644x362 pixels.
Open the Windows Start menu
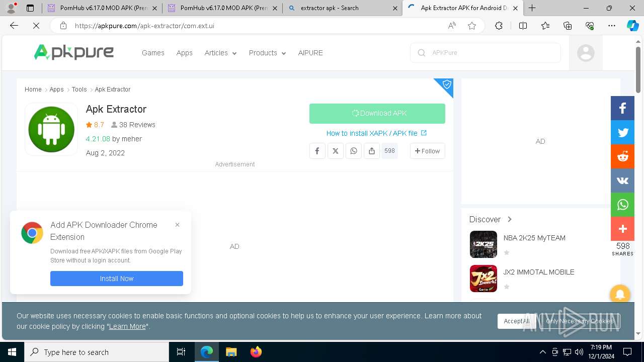(12, 352)
